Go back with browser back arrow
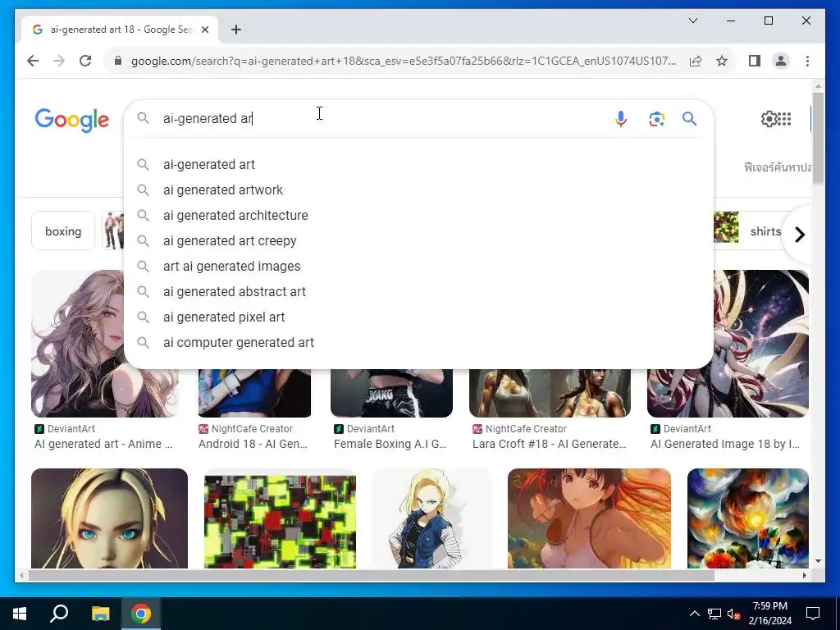Viewport: 840px width, 630px height. 33,61
